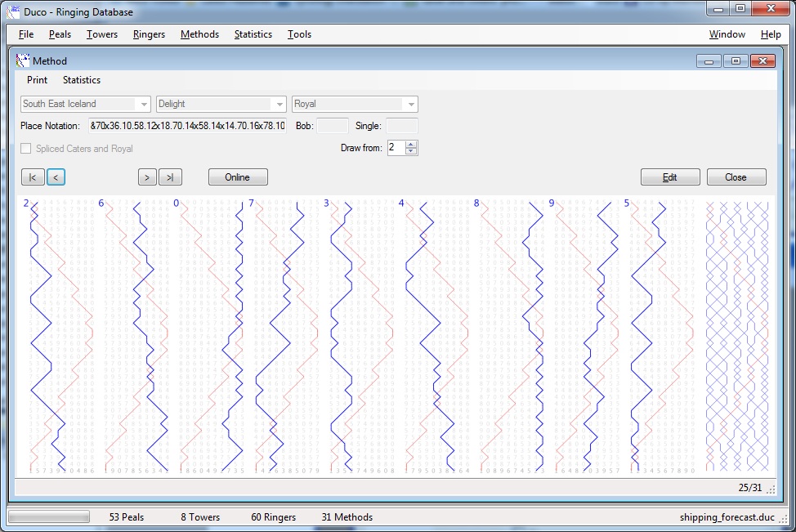Viewport: 796px width, 532px height.
Task: Toggle Spliced Caters and Royal checkbox
Action: point(26,149)
